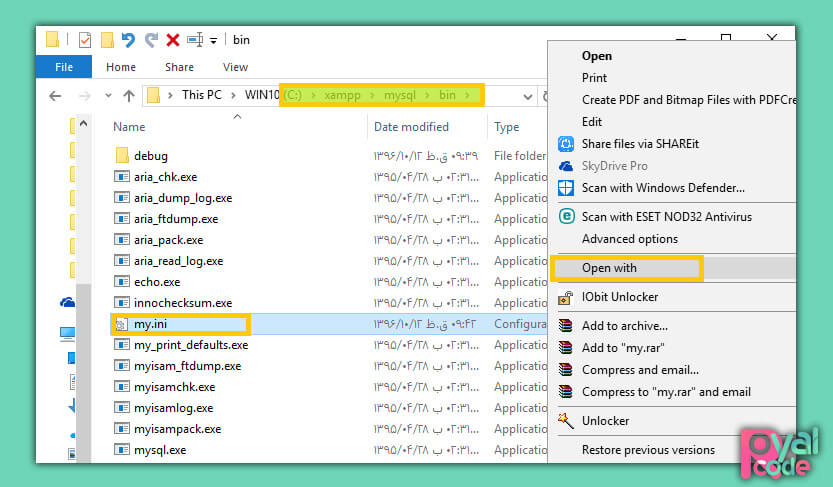Open the File ribbon tab
Image resolution: width=833 pixels, height=487 pixels.
point(64,67)
